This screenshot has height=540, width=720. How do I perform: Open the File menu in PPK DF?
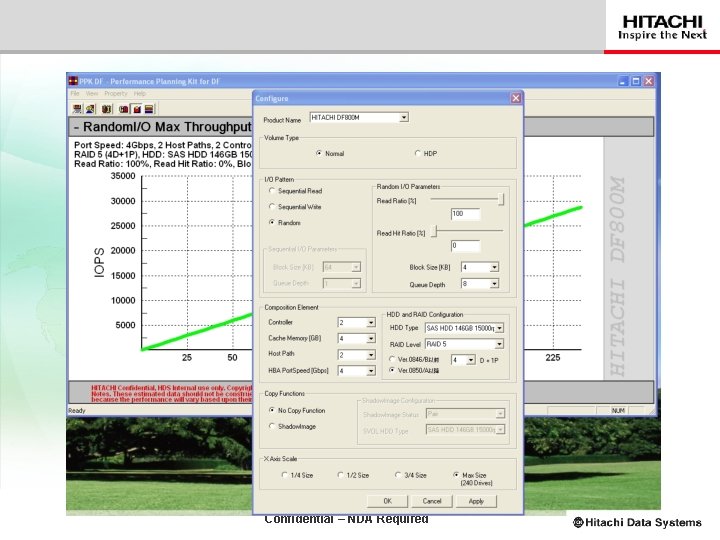(x=75, y=93)
